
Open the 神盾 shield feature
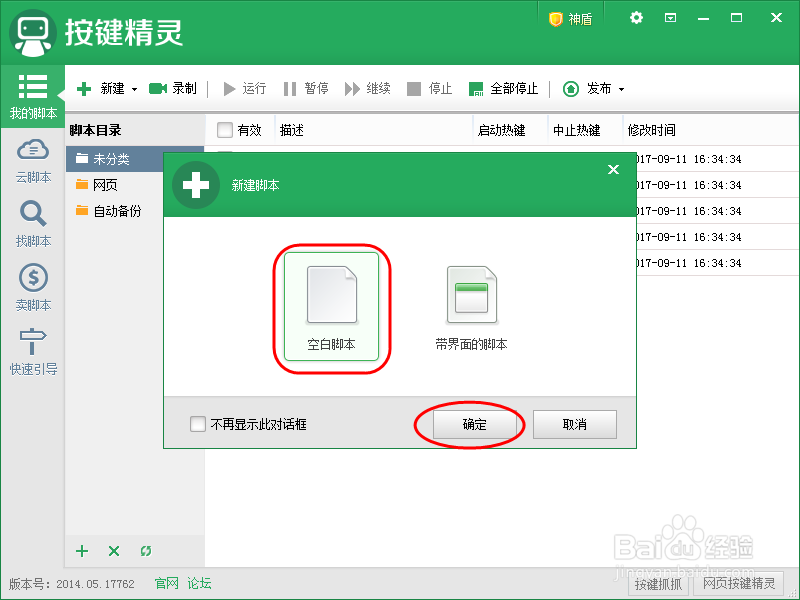click(x=570, y=19)
